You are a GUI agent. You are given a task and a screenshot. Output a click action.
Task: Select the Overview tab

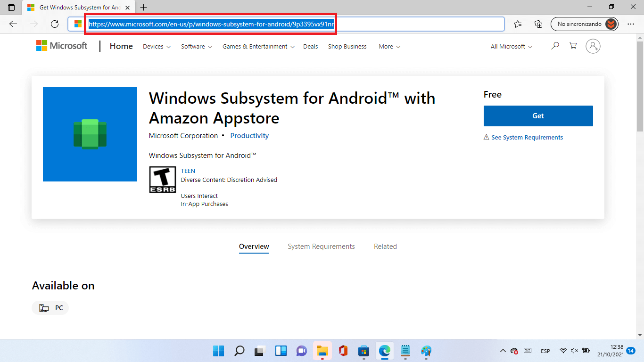[254, 247]
